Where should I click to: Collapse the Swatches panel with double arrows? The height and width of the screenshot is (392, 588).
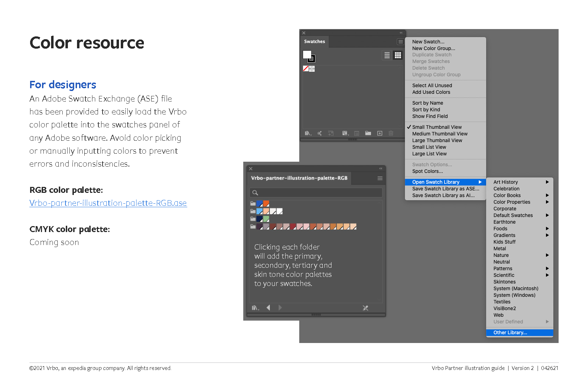pos(401,33)
